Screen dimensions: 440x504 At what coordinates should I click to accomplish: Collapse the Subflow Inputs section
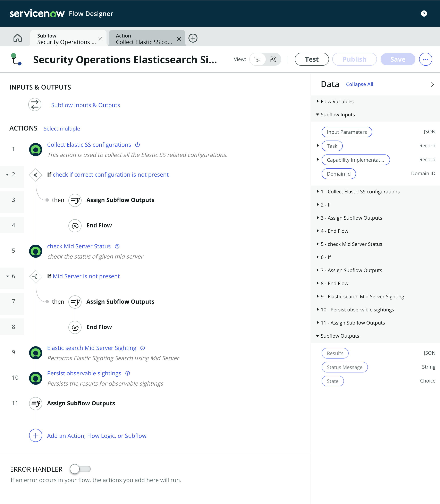click(x=318, y=115)
